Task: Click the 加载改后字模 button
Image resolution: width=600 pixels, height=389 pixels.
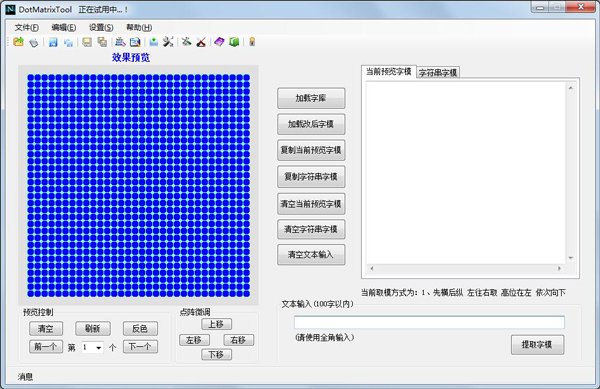Action: pyautogui.click(x=311, y=124)
